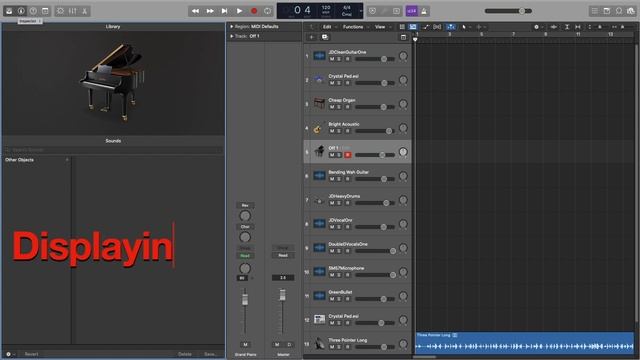Click the horizontal auto zoom button
This screenshot has height=360, width=640.
tap(578, 27)
